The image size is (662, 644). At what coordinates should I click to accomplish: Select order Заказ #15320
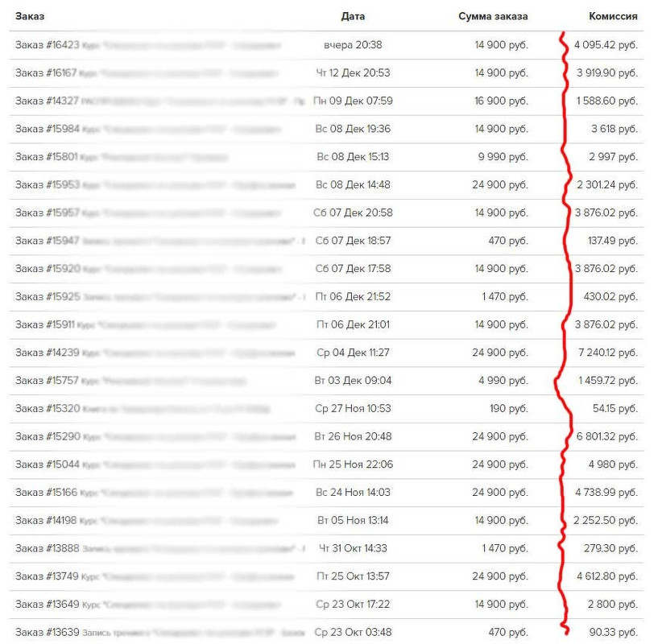[x=47, y=408]
